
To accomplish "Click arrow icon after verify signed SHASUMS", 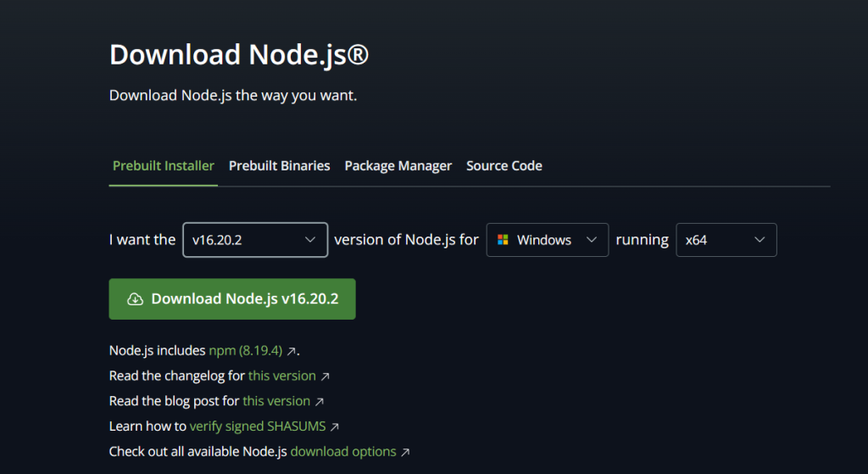I will pyautogui.click(x=335, y=427).
